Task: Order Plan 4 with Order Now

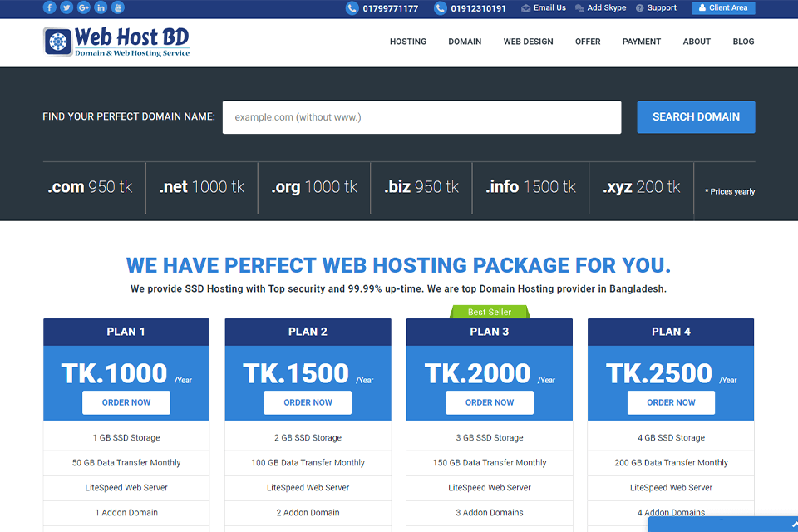Action: tap(671, 402)
